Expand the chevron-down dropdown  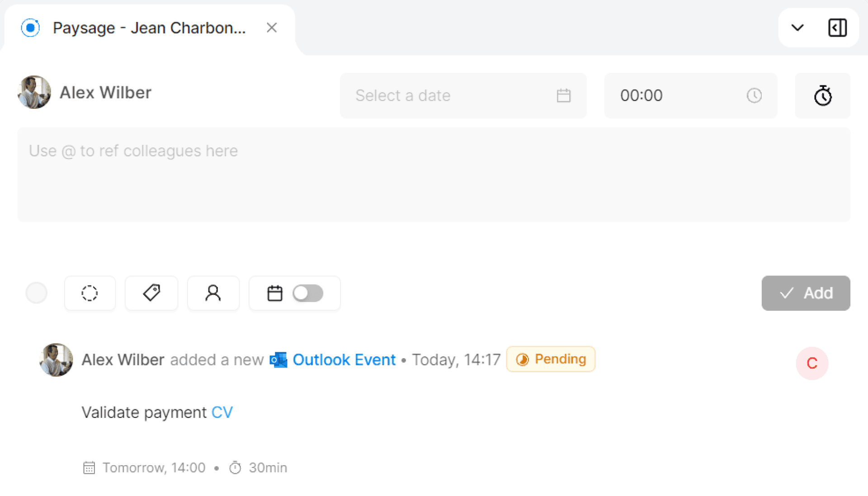[797, 28]
